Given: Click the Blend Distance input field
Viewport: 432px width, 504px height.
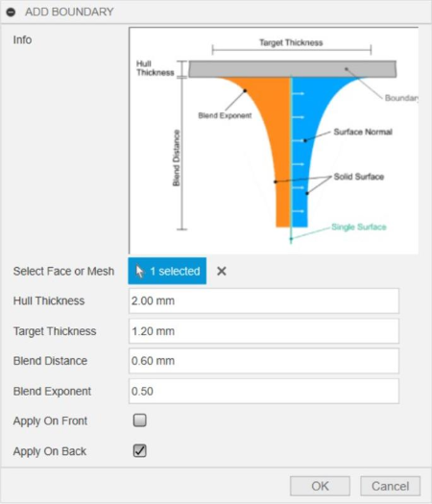Looking at the screenshot, I should pos(264,361).
